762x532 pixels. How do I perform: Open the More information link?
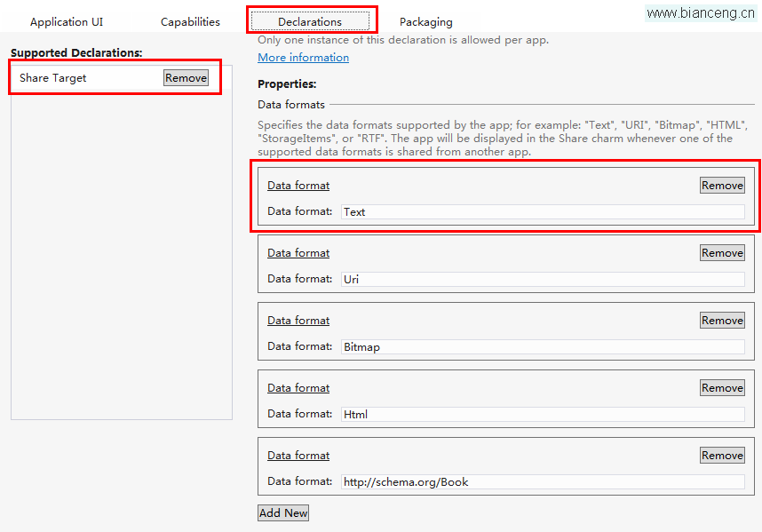pos(303,58)
